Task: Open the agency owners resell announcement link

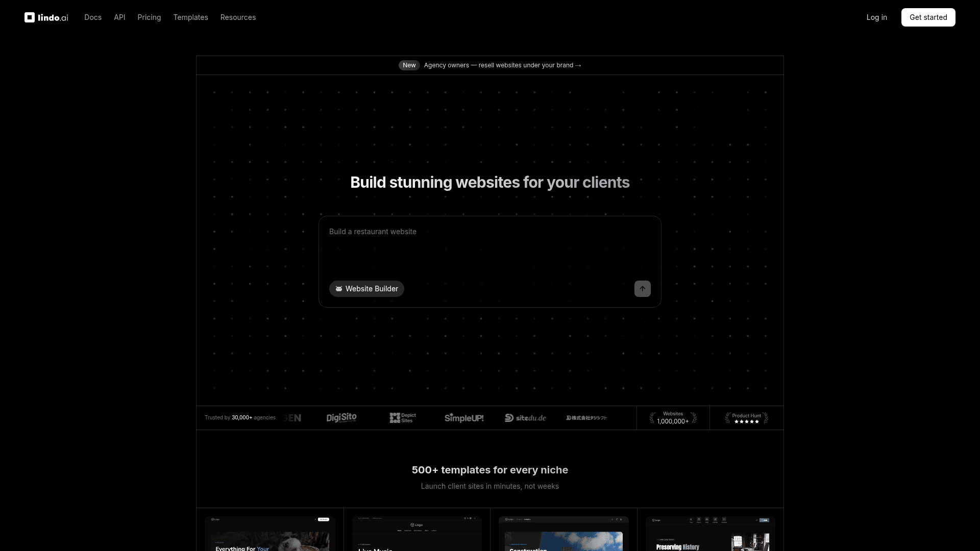Action: tap(502, 65)
